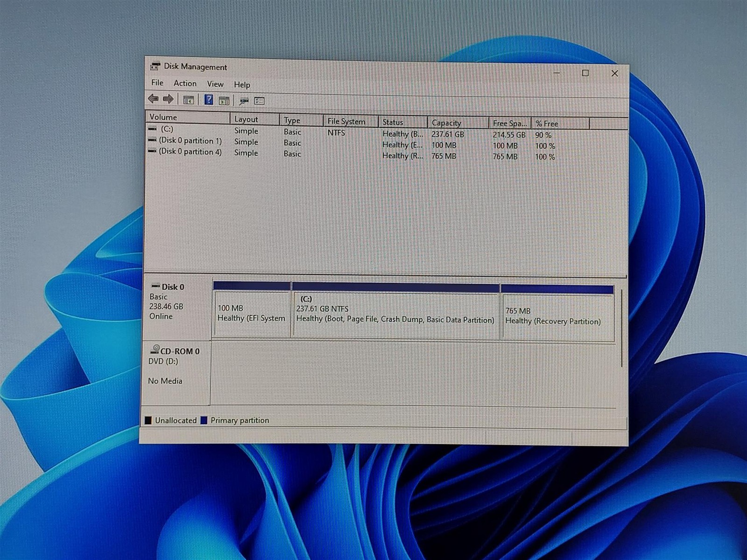
Task: Sort by the Type column header
Action: click(301, 120)
